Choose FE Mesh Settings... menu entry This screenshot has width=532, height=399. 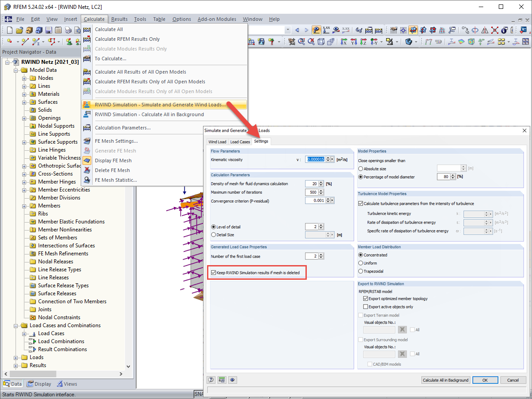[x=116, y=141]
